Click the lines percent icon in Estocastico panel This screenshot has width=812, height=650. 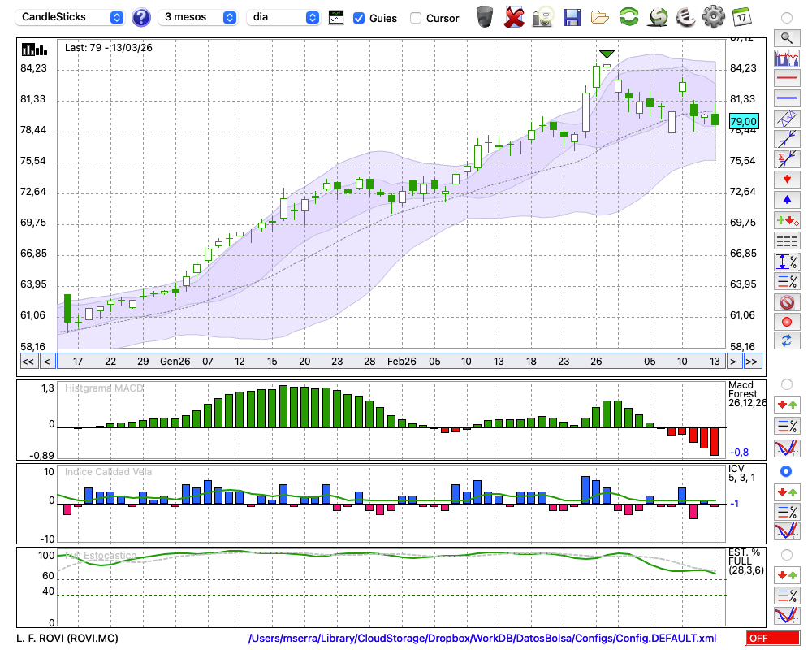click(787, 596)
